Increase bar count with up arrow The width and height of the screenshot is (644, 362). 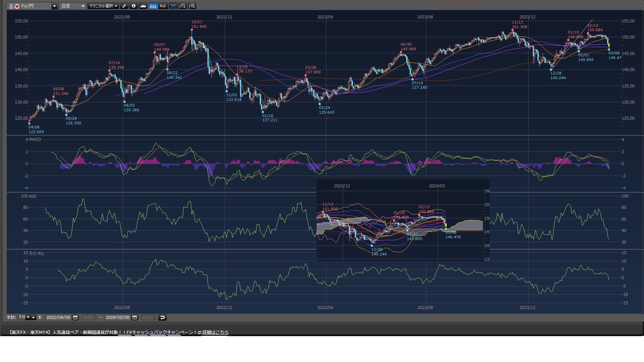click(x=33, y=317)
